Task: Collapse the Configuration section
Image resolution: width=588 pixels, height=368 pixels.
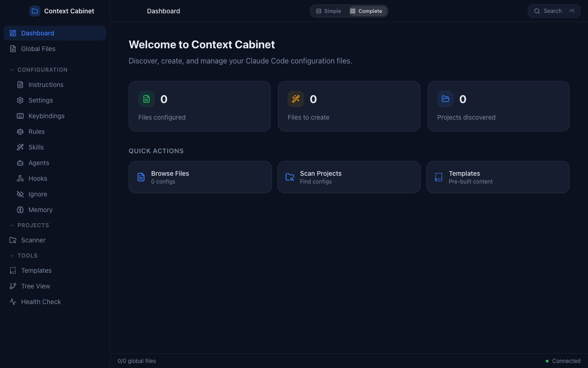Action: [x=11, y=69]
